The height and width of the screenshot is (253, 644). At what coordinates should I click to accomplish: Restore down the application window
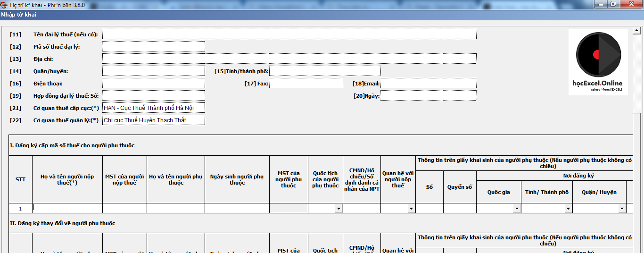click(x=613, y=4)
